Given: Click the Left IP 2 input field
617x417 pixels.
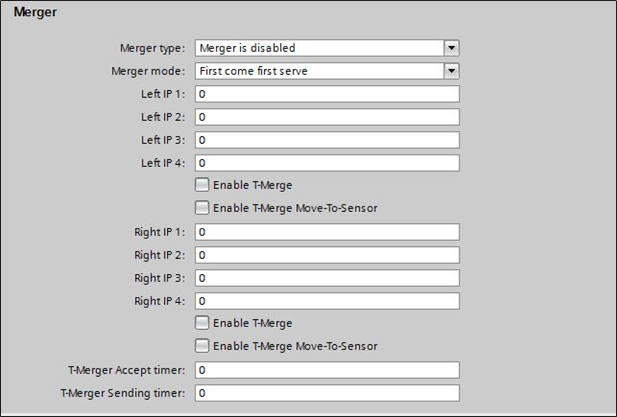Looking at the screenshot, I should click(327, 117).
